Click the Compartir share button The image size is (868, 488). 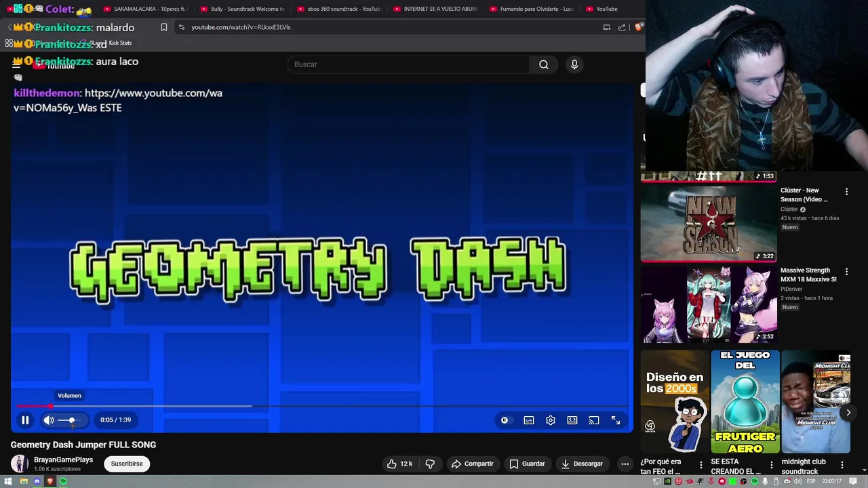pyautogui.click(x=472, y=464)
